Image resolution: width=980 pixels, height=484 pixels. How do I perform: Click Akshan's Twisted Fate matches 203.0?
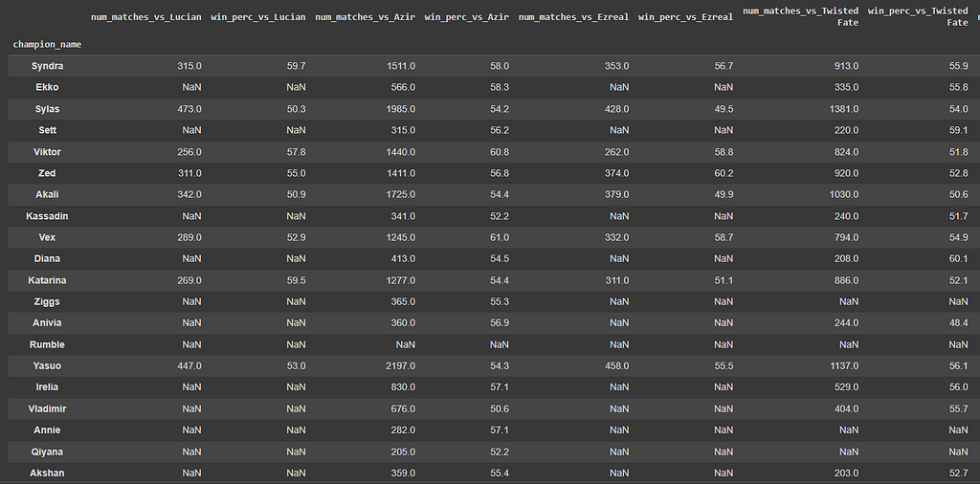(x=846, y=474)
